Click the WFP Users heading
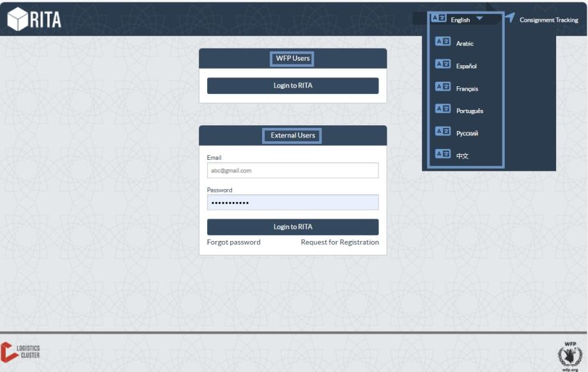Image resolution: width=588 pixels, height=372 pixels. pyautogui.click(x=293, y=59)
